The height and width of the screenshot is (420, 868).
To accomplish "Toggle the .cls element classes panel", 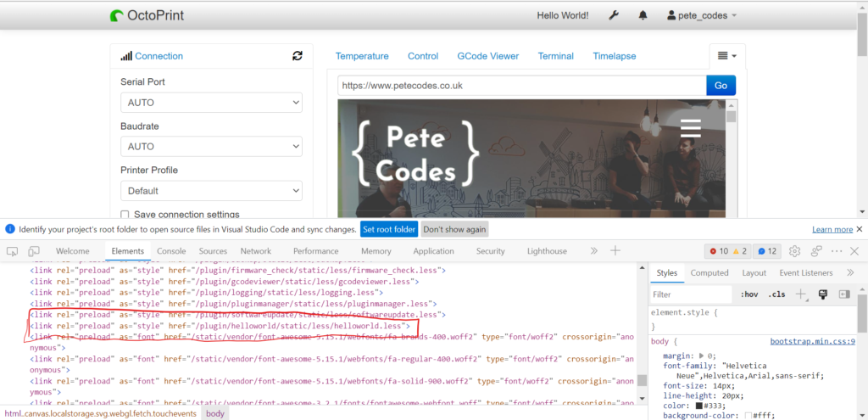I will click(x=776, y=294).
